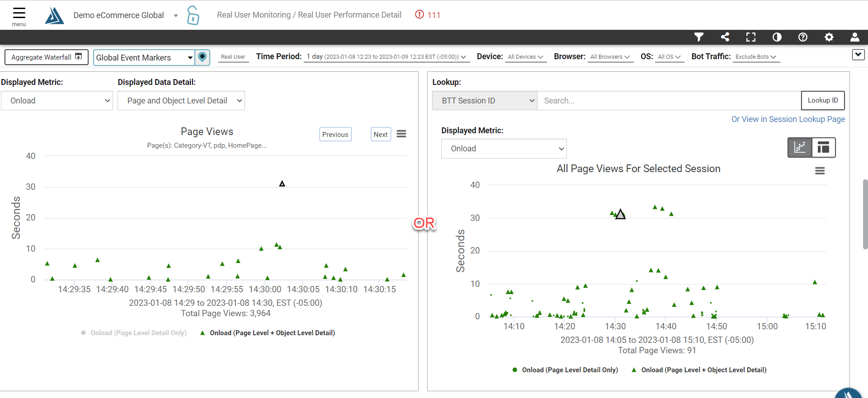Toggle the dark/light contrast icon
The width and height of the screenshot is (868, 398).
777,37
